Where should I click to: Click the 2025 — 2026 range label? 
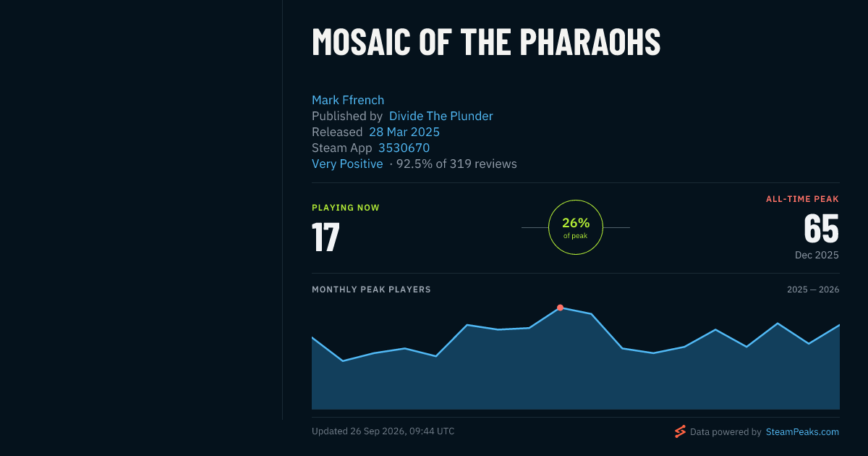(813, 290)
